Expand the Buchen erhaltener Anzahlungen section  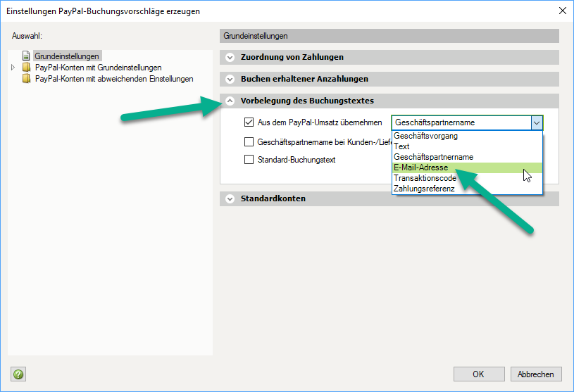[x=230, y=80]
